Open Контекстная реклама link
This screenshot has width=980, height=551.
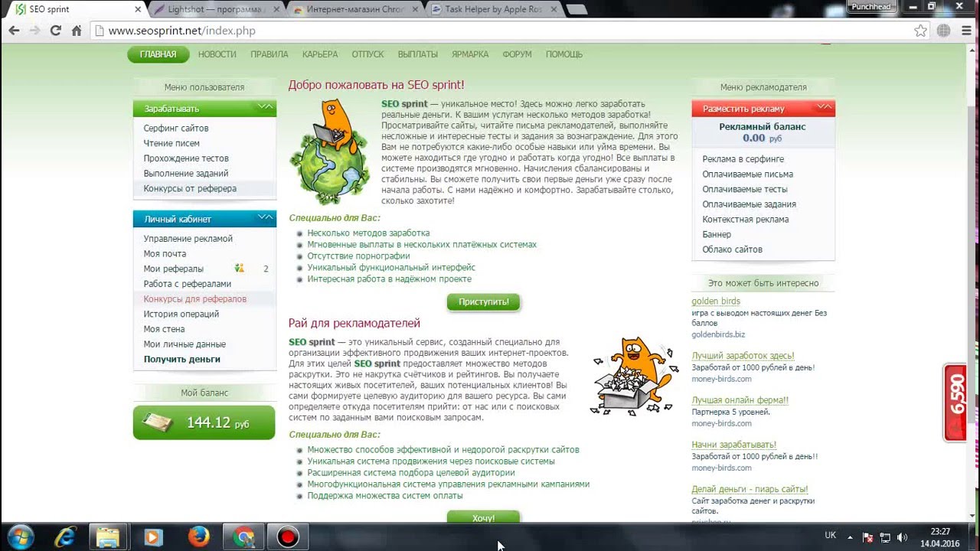(746, 219)
